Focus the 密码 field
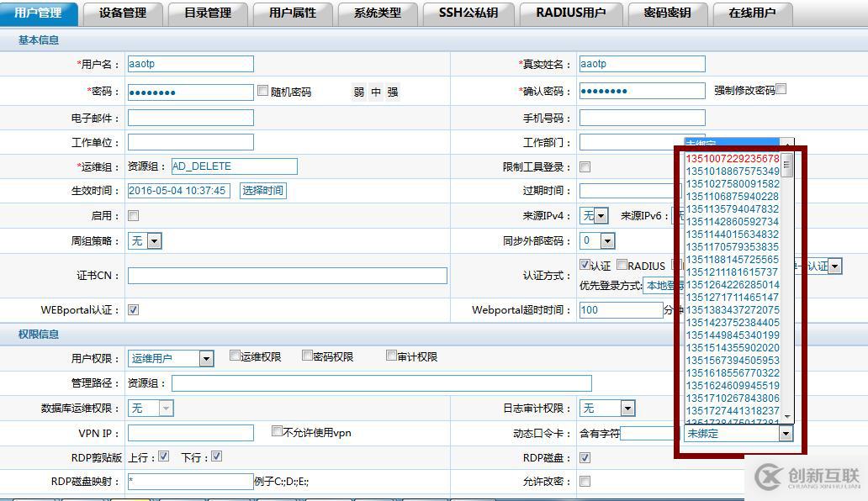The height and width of the screenshot is (501, 868). click(190, 92)
